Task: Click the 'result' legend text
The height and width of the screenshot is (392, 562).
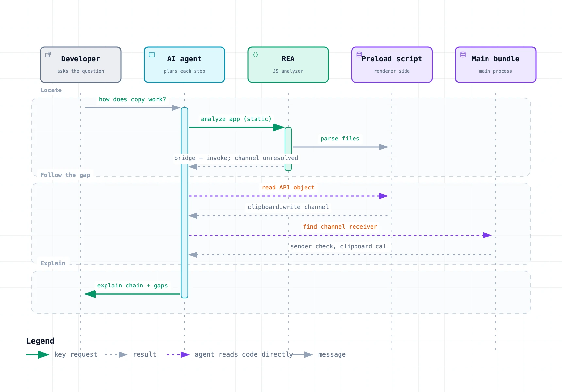Action: (144, 355)
